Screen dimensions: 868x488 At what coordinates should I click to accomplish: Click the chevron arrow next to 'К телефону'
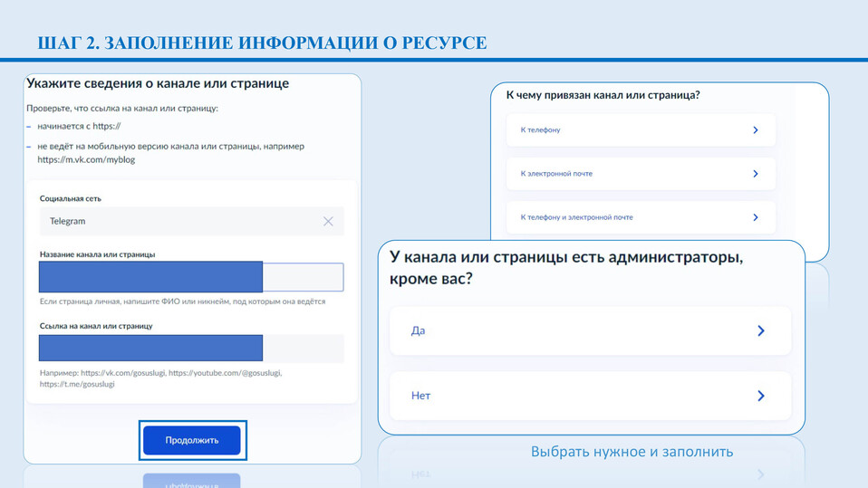coord(756,130)
